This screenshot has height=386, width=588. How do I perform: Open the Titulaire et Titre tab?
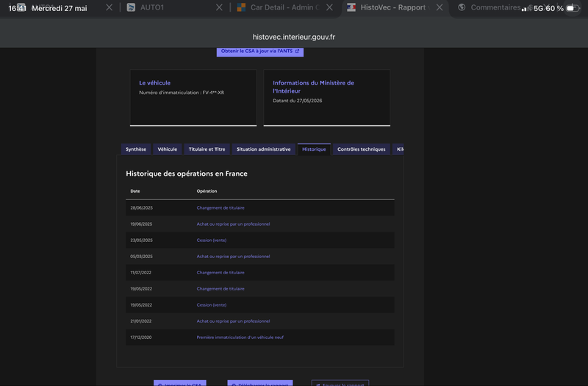coord(207,149)
